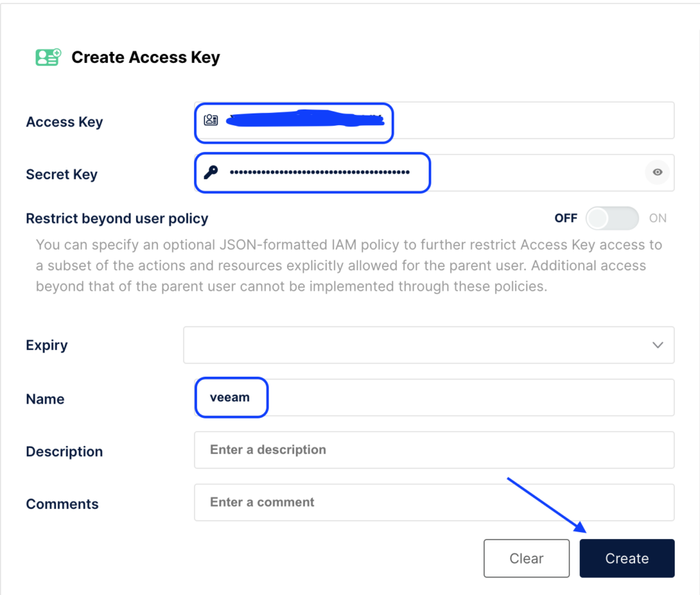700x595 pixels.
Task: Click the ID card icon in Access Key field
Action: pos(211,120)
